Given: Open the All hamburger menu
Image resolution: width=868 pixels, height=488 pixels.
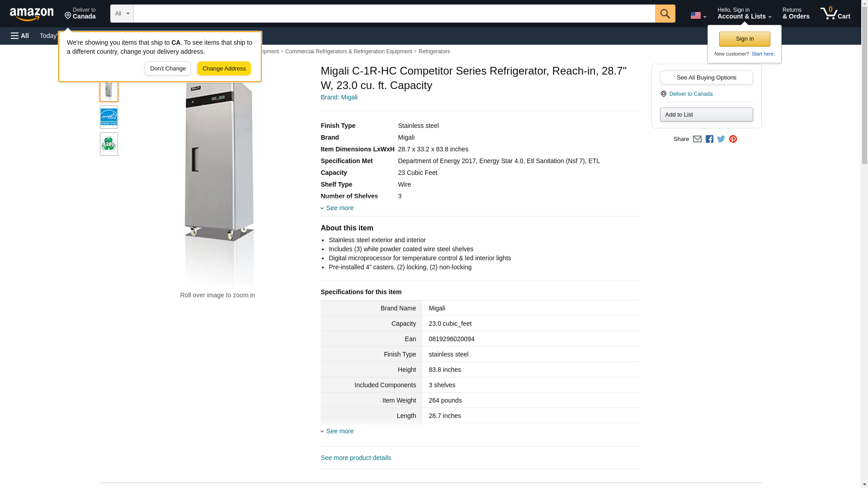Looking at the screenshot, I should click(20, 36).
